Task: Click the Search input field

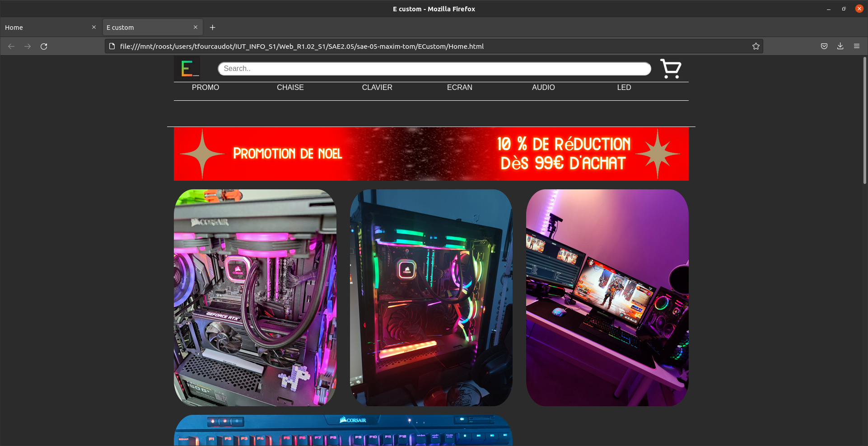Action: tap(434, 68)
